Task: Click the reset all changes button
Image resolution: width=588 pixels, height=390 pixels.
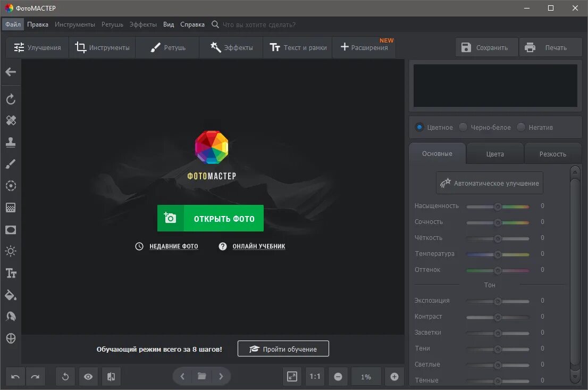Action: tap(65, 377)
